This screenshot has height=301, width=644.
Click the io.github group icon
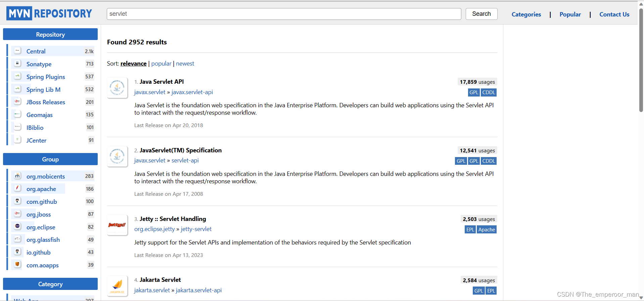tap(17, 252)
